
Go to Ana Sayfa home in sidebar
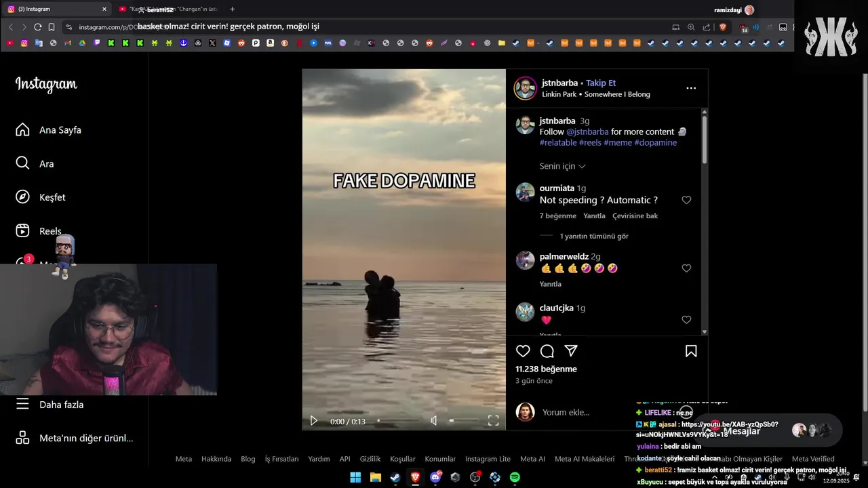[x=49, y=130]
